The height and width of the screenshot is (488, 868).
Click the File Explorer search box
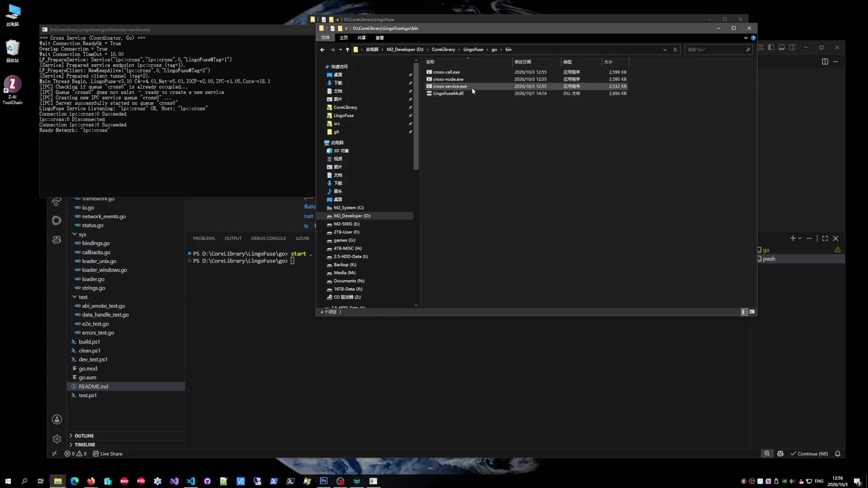point(718,50)
